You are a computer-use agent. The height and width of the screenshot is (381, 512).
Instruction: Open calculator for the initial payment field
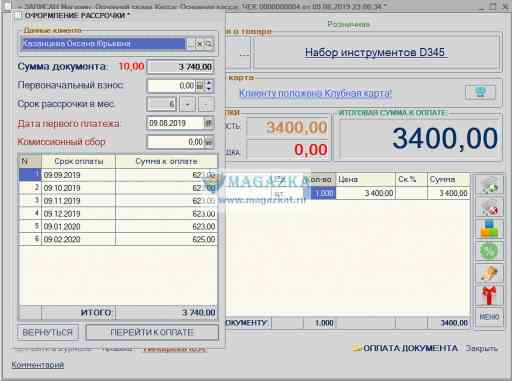click(200, 86)
